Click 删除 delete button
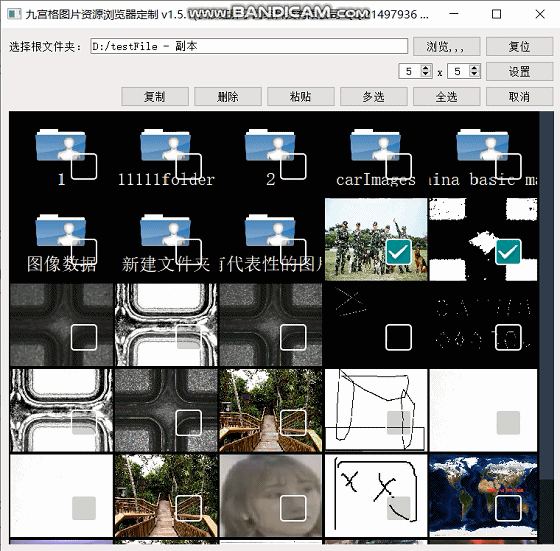The height and width of the screenshot is (551, 560). point(228,96)
